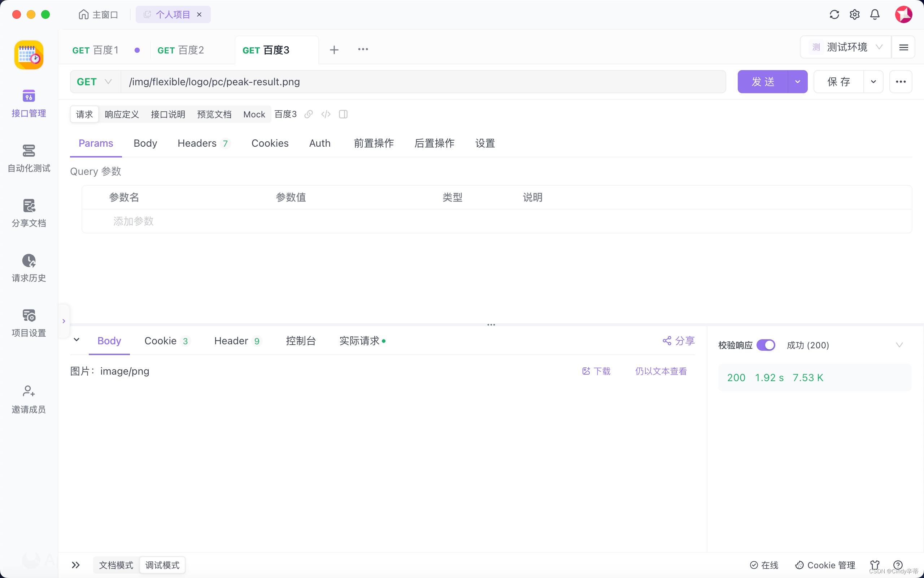Open the Headers tab

point(204,143)
